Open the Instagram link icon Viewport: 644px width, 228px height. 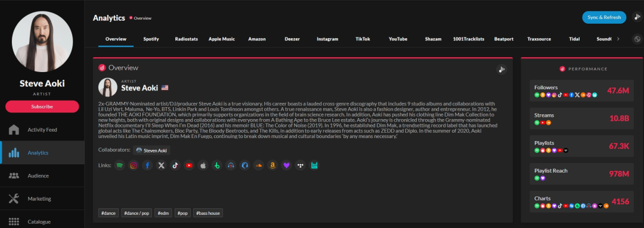click(x=134, y=165)
